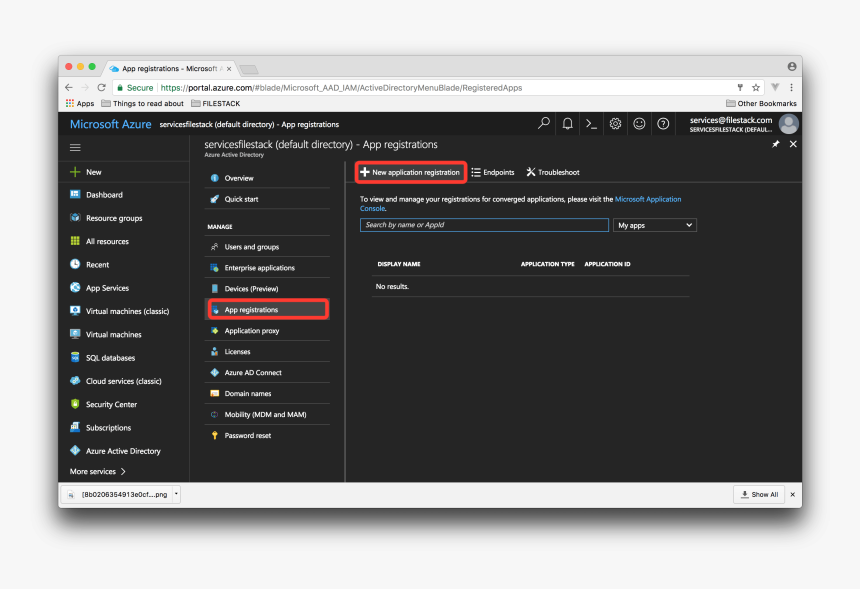Click the Endpoints toolbar button

coord(493,172)
